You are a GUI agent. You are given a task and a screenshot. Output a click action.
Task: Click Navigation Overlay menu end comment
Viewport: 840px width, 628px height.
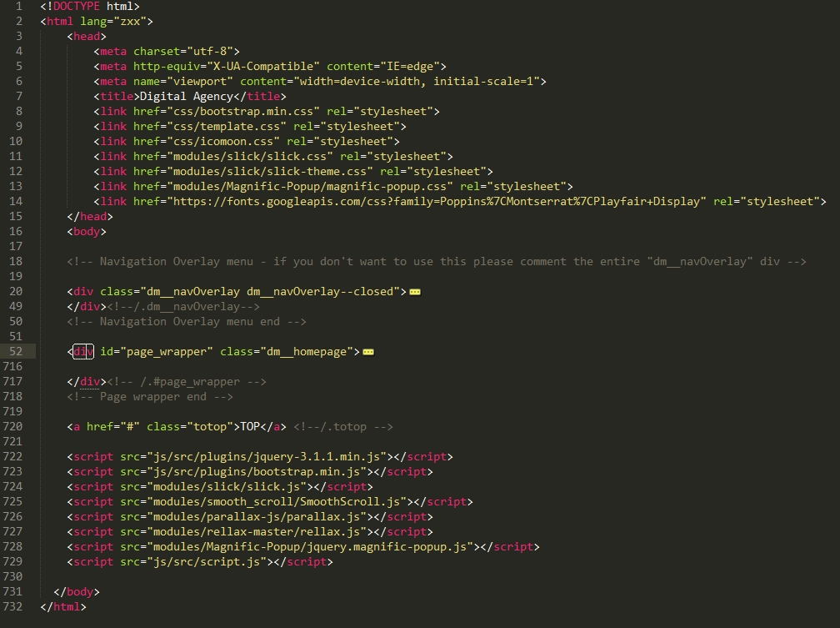coord(187,322)
